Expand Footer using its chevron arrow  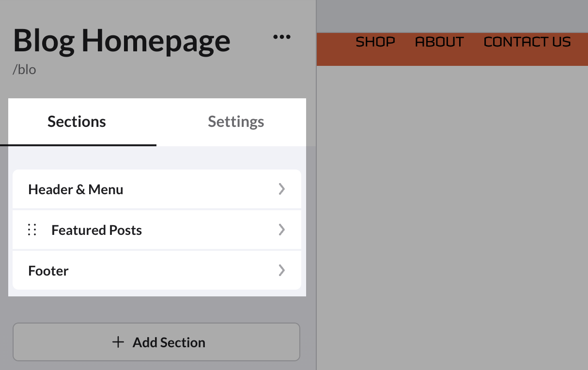coord(281,270)
